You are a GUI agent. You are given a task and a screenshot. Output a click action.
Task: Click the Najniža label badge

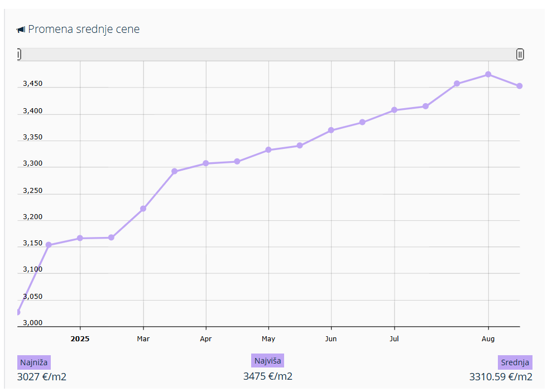(34, 362)
